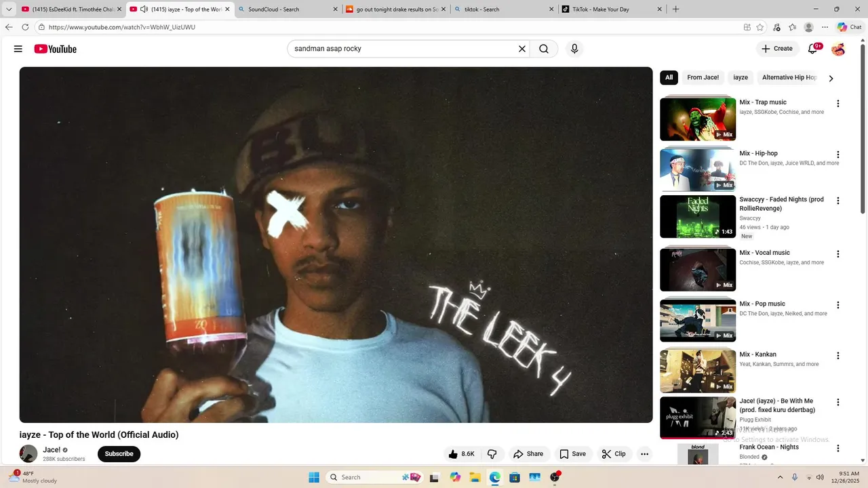Click the video player to pause

(x=336, y=245)
